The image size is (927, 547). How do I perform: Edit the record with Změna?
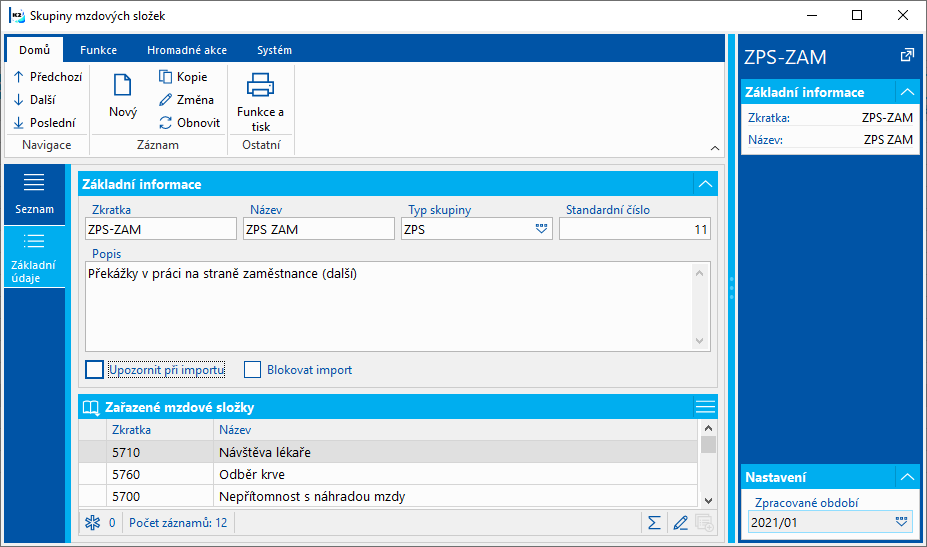pyautogui.click(x=187, y=100)
